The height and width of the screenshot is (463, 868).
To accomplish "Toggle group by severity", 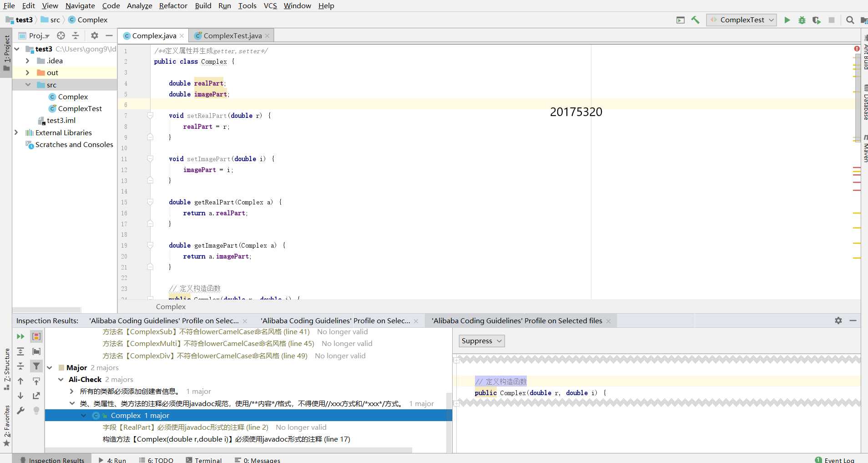I will pyautogui.click(x=36, y=336).
